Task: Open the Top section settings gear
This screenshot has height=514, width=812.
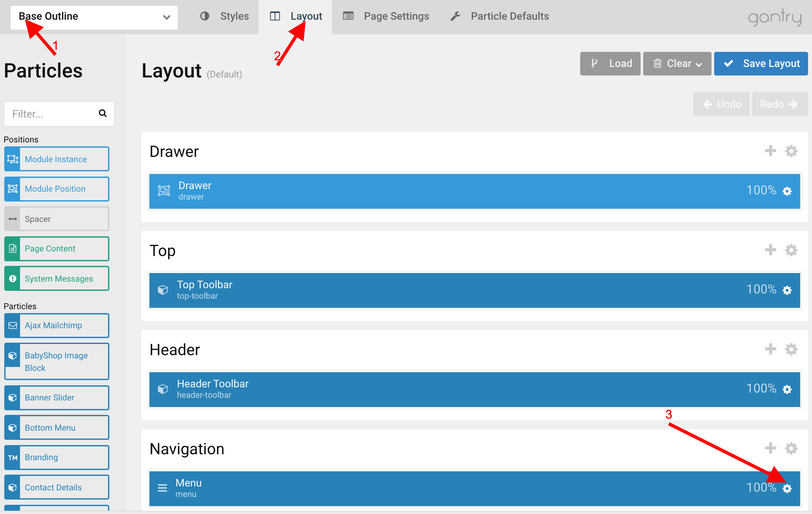Action: (x=791, y=250)
